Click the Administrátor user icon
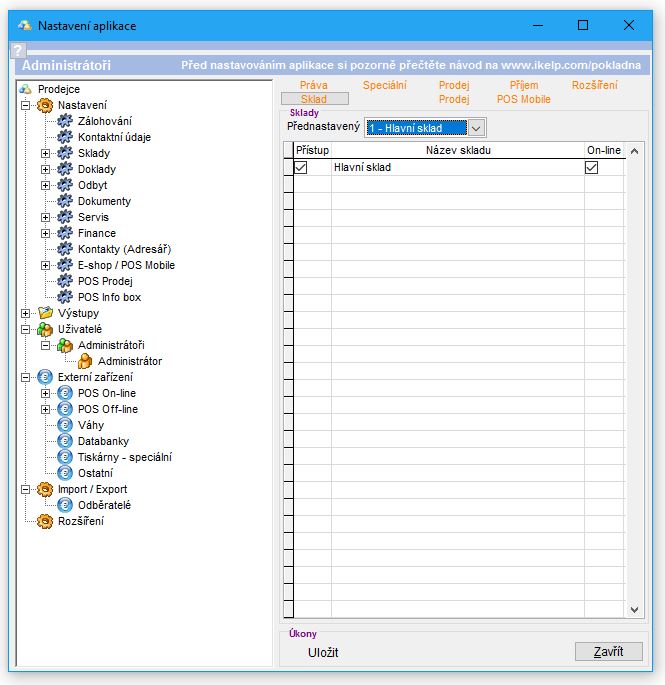The height and width of the screenshot is (685, 665). pos(85,361)
